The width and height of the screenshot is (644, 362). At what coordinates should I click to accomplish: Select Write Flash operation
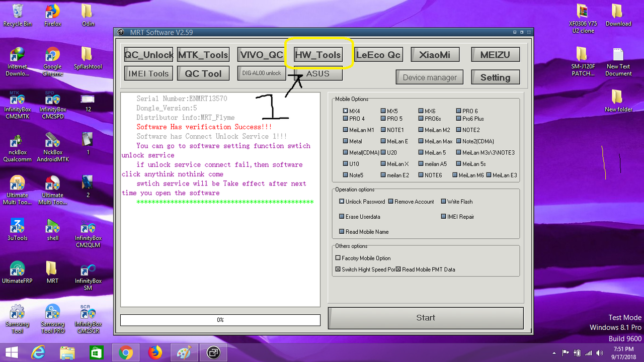457,202
